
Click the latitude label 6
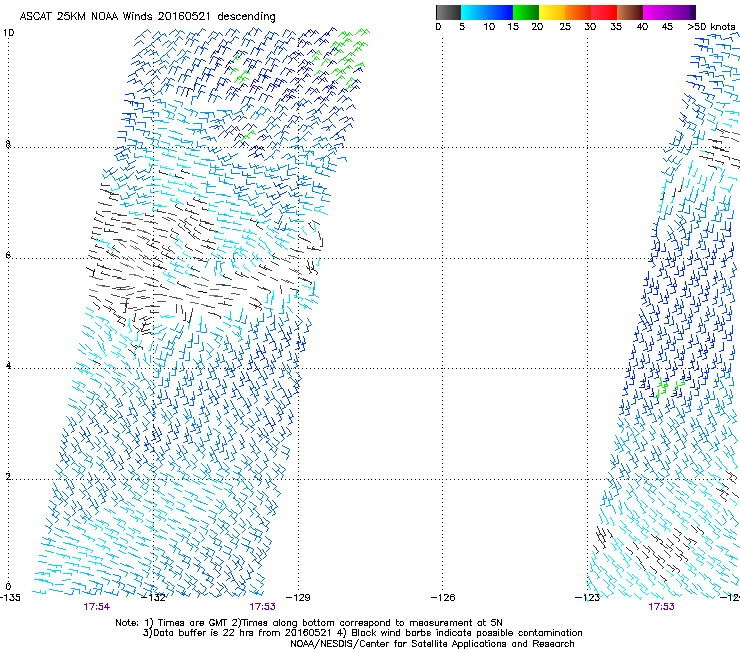click(x=8, y=255)
